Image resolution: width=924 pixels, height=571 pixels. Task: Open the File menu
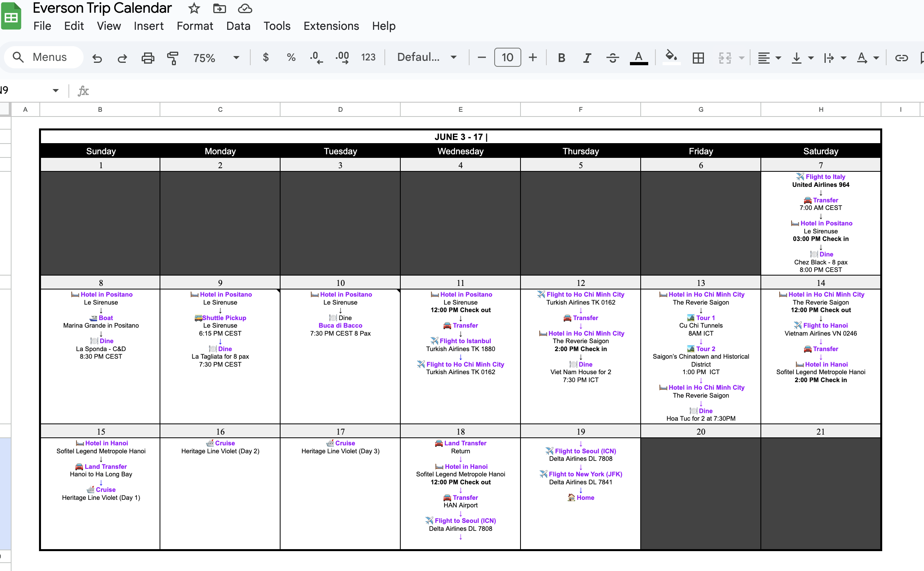pyautogui.click(x=42, y=26)
